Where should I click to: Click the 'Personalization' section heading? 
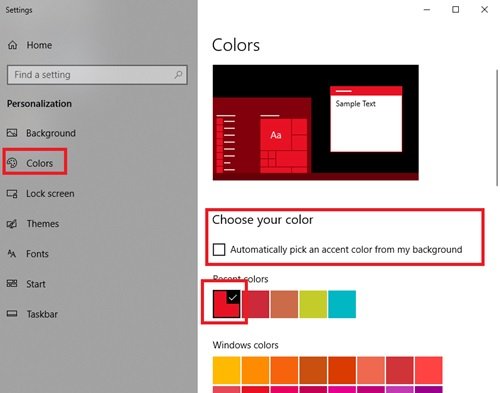[39, 104]
